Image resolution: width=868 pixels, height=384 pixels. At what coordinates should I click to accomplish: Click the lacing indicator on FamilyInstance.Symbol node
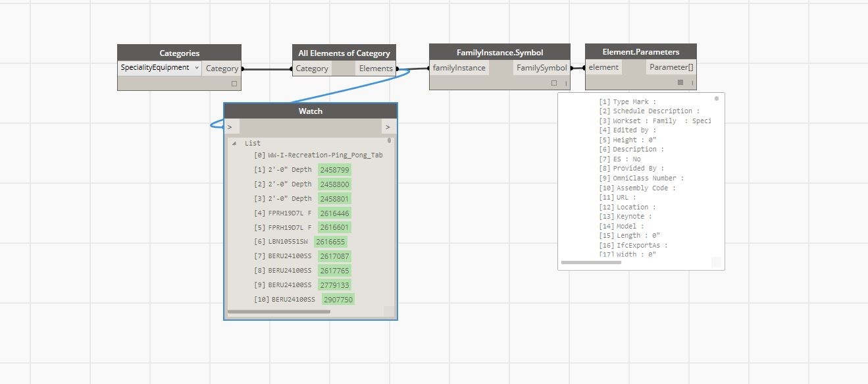point(565,84)
